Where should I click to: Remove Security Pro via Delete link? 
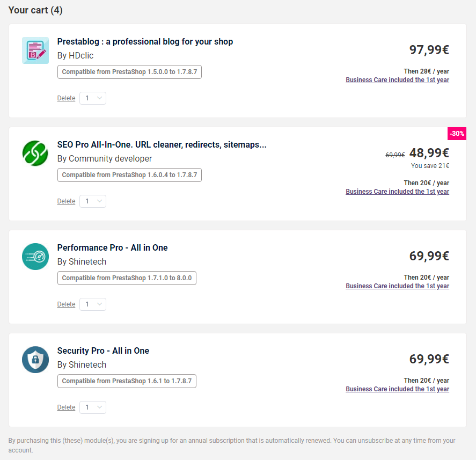point(66,407)
